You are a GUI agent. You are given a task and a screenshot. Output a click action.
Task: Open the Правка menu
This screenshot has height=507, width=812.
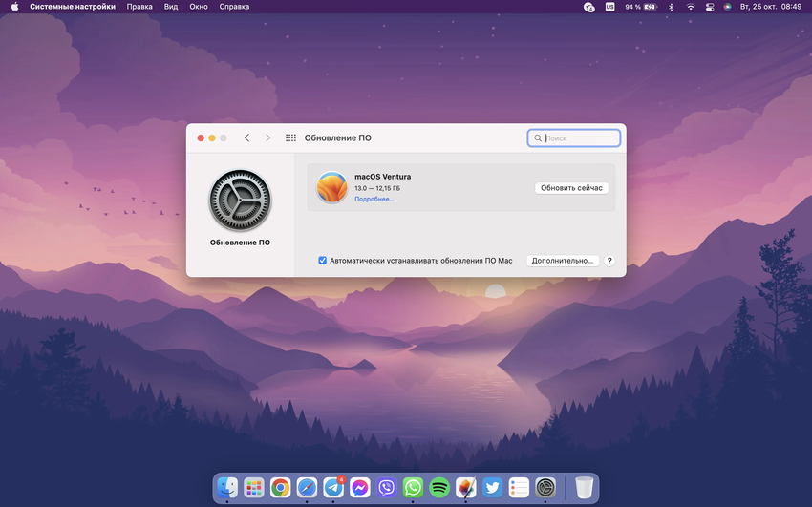point(139,7)
